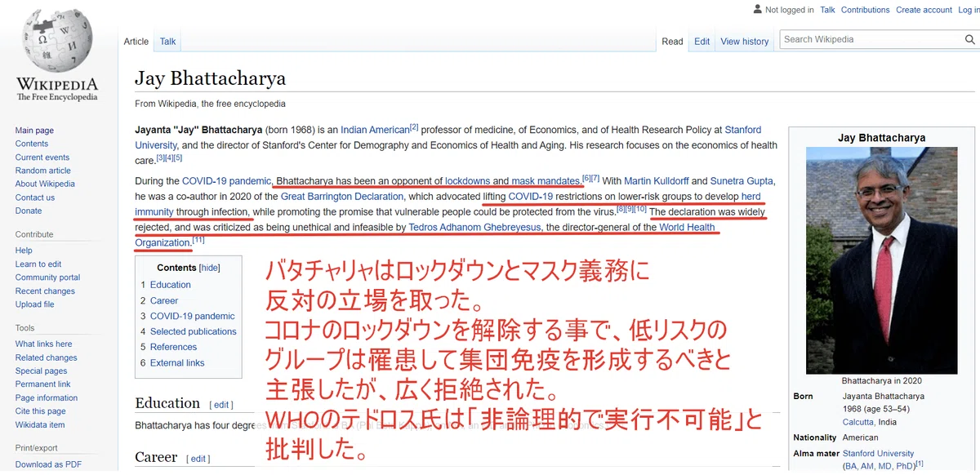Hide the Contents table via hide toggle
980x475 pixels.
210,268
